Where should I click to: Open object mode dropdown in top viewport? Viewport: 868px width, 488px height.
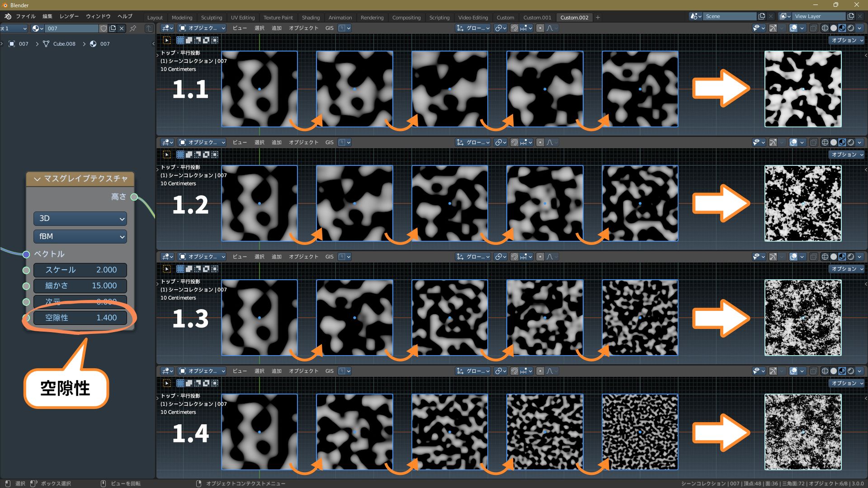tap(202, 28)
